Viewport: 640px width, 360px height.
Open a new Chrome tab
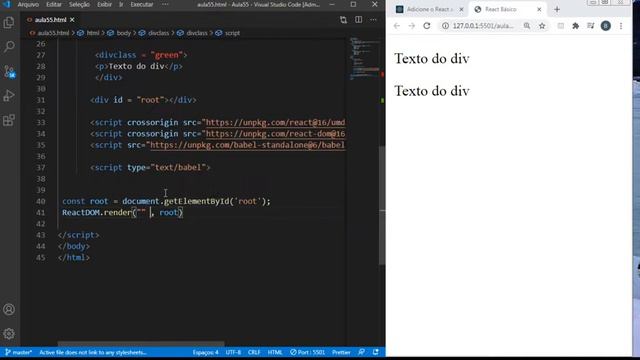tap(557, 9)
